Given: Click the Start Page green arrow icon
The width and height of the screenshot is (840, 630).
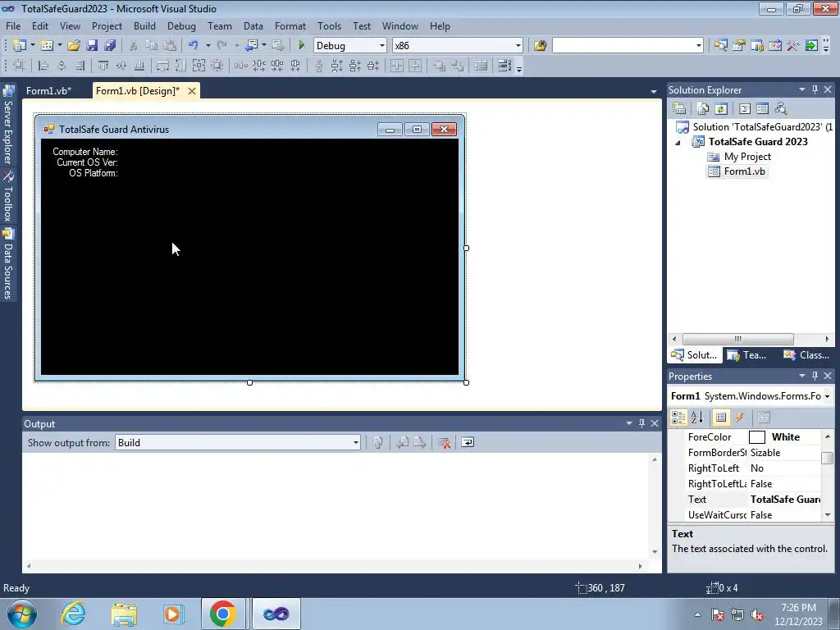Looking at the screenshot, I should [x=811, y=46].
